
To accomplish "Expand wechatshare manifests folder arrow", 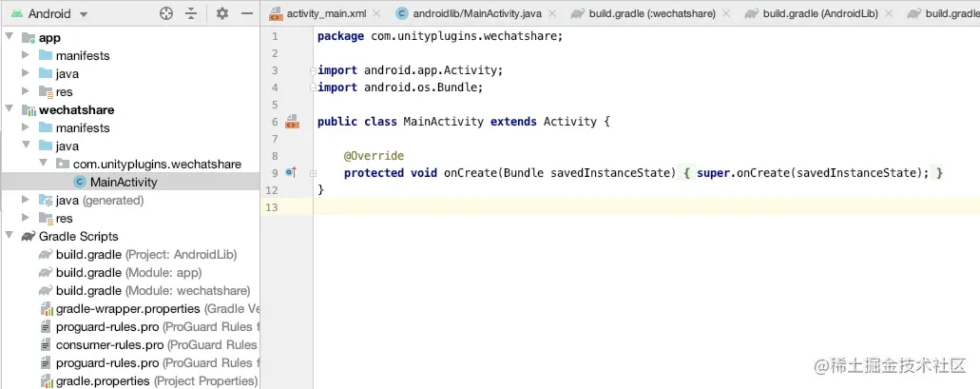I will click(26, 126).
